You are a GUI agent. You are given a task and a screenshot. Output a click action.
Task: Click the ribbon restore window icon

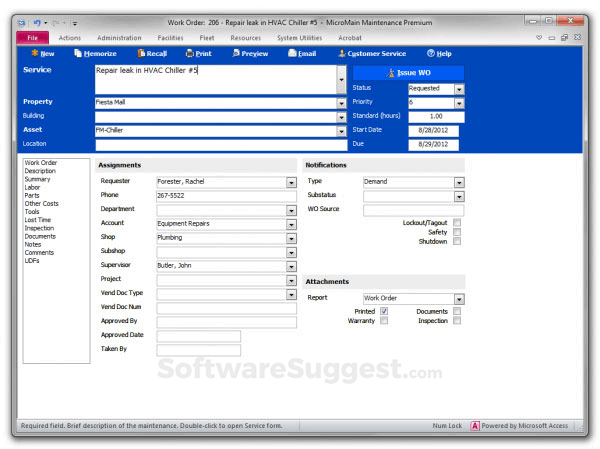point(564,38)
